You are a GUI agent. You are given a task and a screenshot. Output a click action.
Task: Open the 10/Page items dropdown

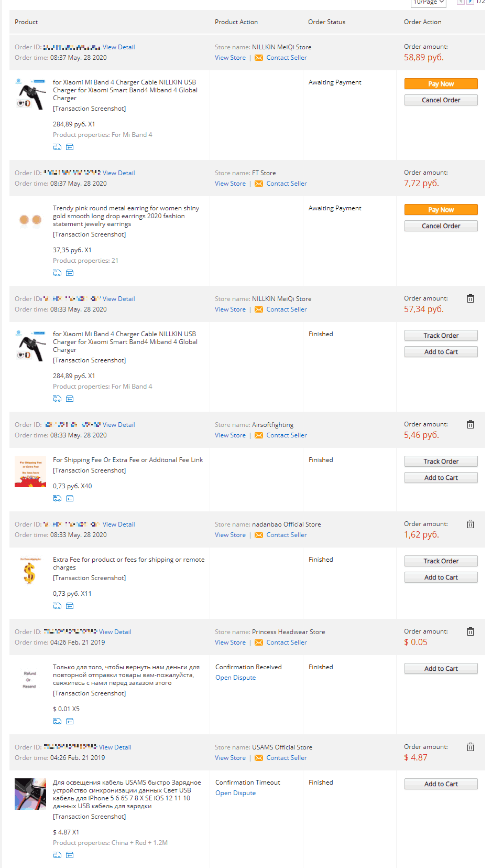point(428,3)
